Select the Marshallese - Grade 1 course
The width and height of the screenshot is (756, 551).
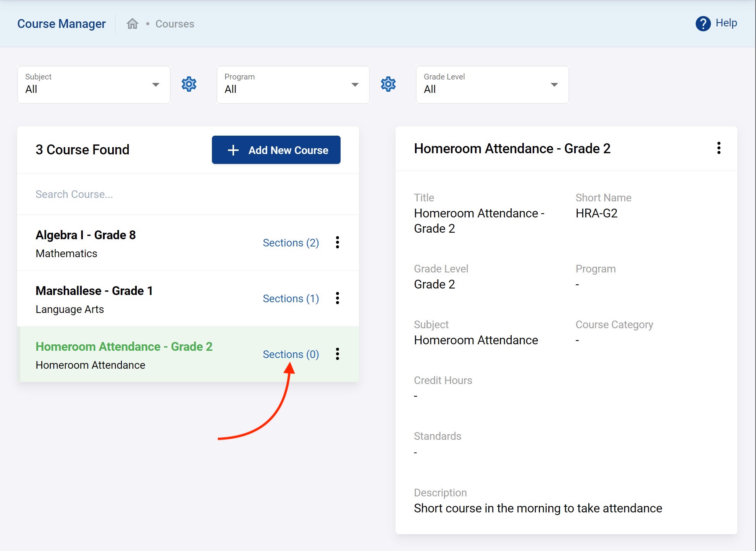(94, 291)
